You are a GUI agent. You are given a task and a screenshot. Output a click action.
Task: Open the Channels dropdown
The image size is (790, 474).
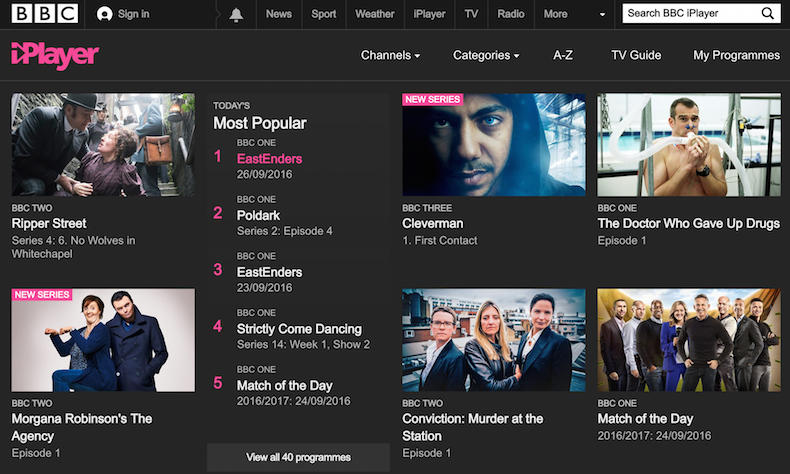click(x=390, y=55)
